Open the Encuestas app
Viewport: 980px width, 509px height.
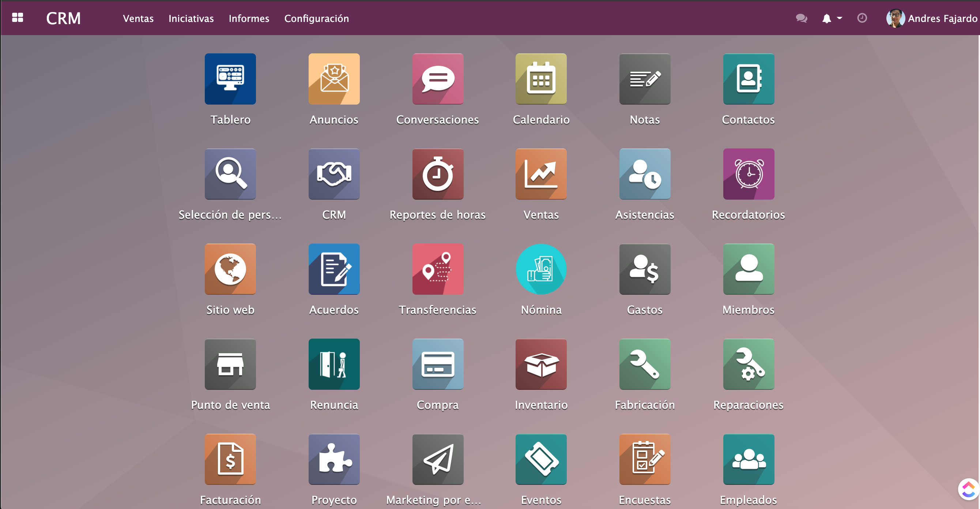[645, 460]
